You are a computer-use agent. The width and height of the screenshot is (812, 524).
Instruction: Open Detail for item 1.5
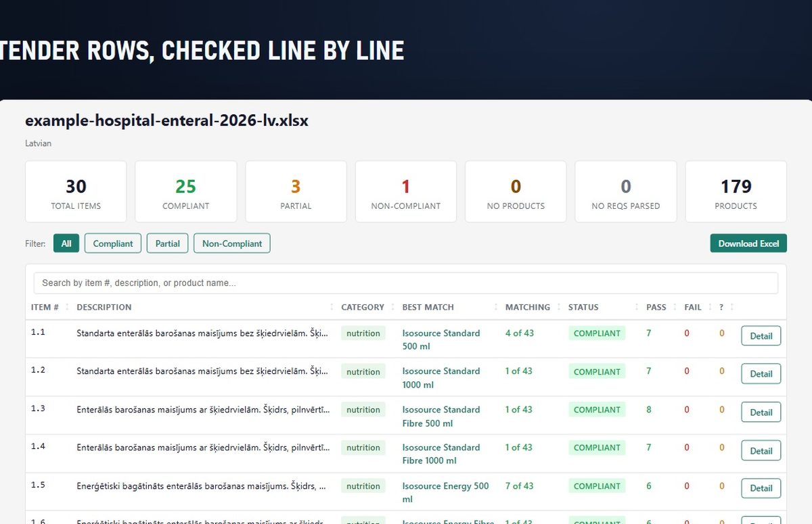click(x=761, y=488)
